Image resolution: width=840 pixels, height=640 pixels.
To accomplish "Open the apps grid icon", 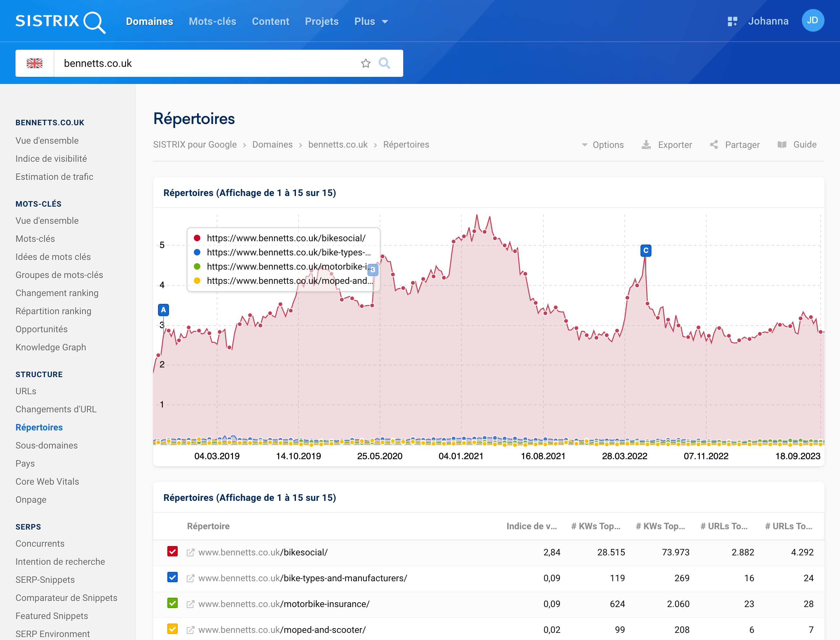I will [x=732, y=21].
